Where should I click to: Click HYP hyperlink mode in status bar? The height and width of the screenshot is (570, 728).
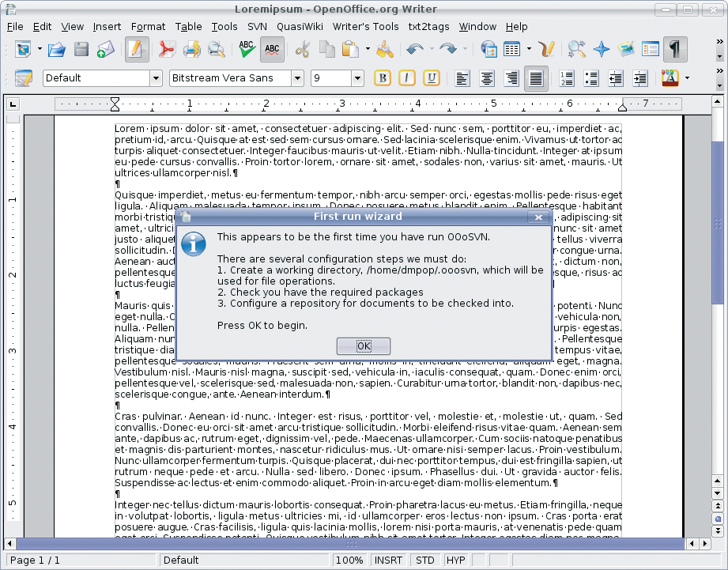[455, 561]
